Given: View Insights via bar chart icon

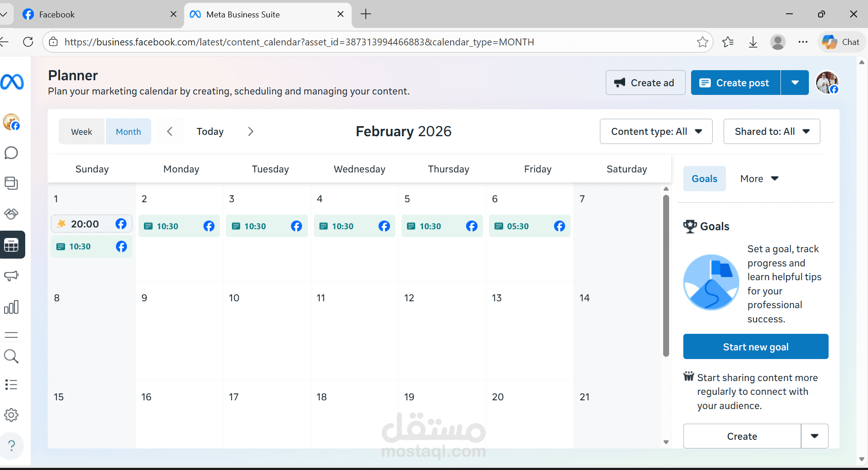Looking at the screenshot, I should coord(11,307).
